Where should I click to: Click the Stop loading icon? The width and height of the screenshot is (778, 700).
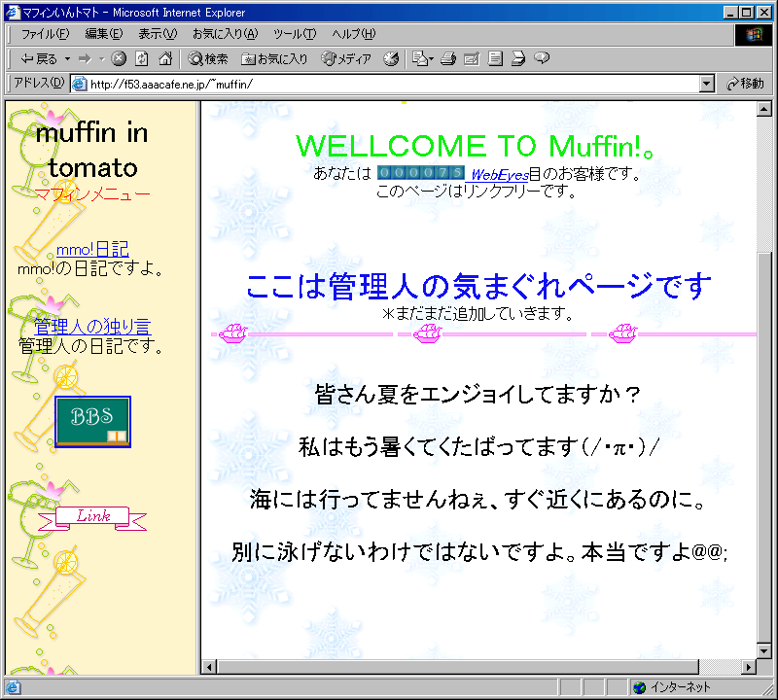[x=118, y=58]
